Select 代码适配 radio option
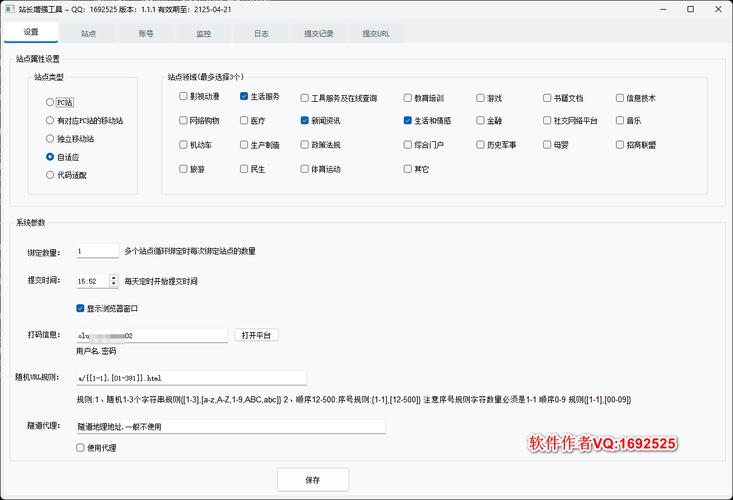 click(x=50, y=175)
